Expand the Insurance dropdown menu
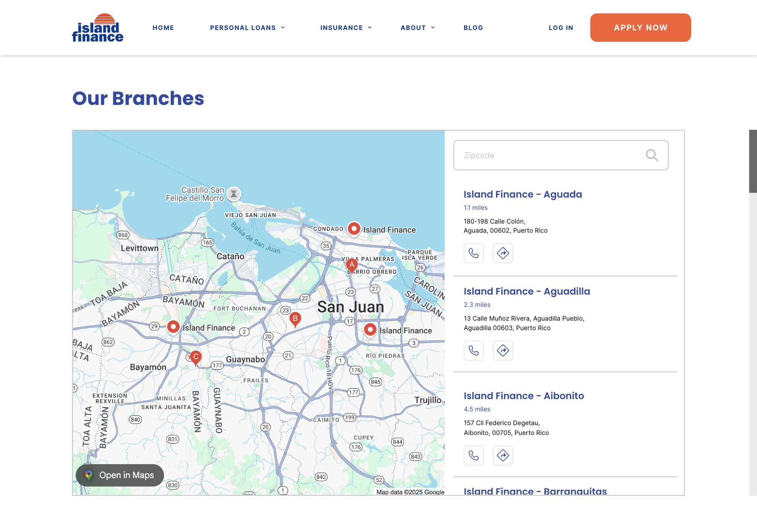 coord(346,28)
